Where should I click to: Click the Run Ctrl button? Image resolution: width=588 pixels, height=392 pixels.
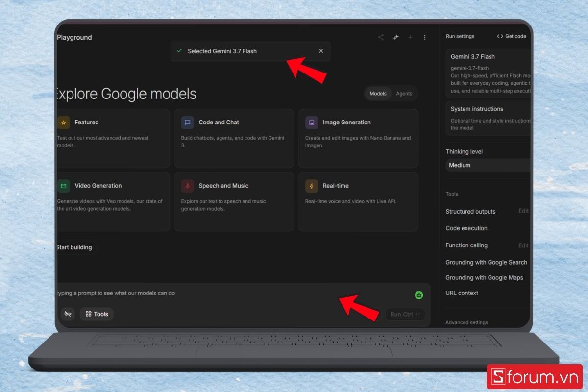click(405, 314)
